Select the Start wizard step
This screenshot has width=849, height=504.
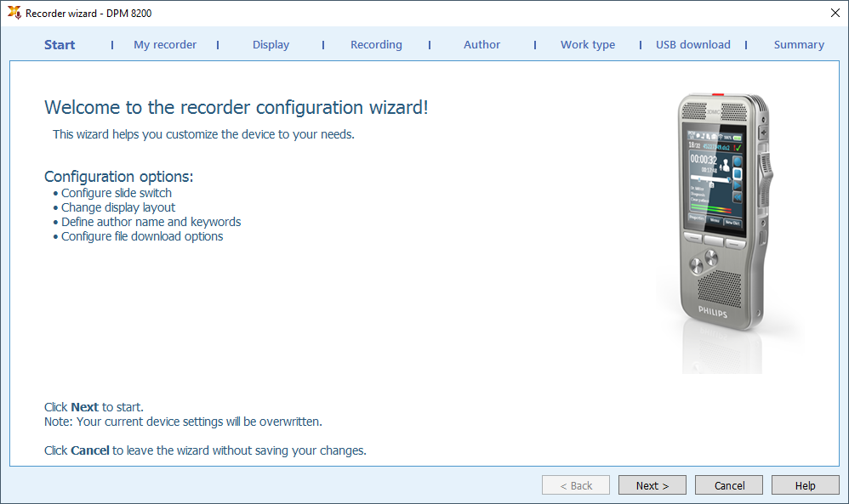point(60,45)
